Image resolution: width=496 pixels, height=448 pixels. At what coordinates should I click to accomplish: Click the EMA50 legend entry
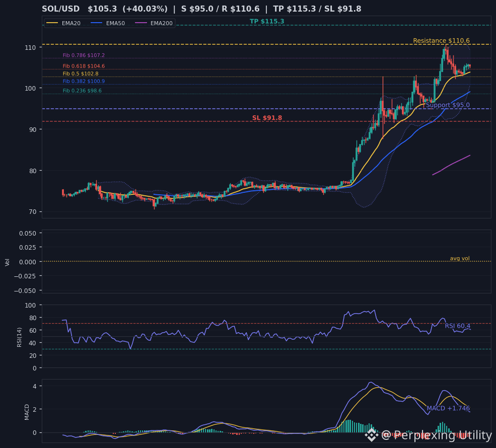[x=108, y=23]
